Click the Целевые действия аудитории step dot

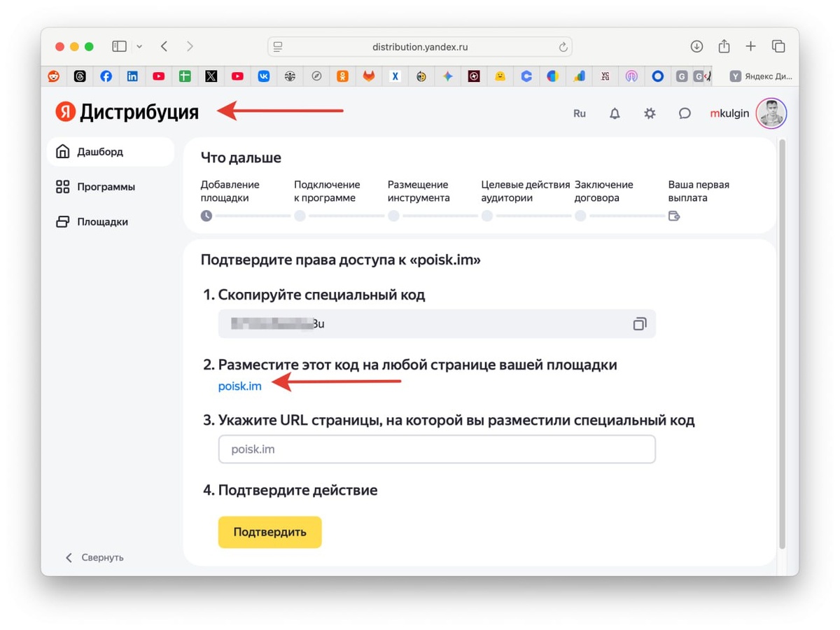[487, 216]
